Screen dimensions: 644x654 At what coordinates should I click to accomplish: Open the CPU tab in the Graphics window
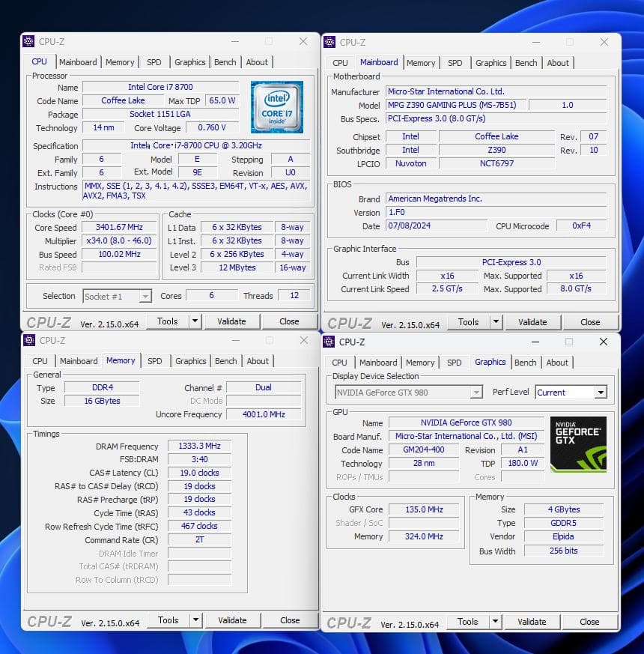point(339,362)
